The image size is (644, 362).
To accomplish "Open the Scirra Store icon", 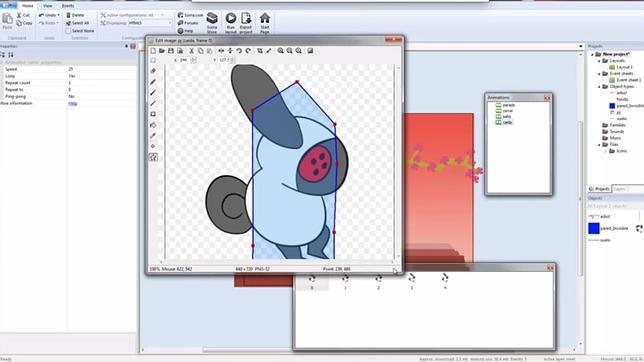I will [212, 23].
